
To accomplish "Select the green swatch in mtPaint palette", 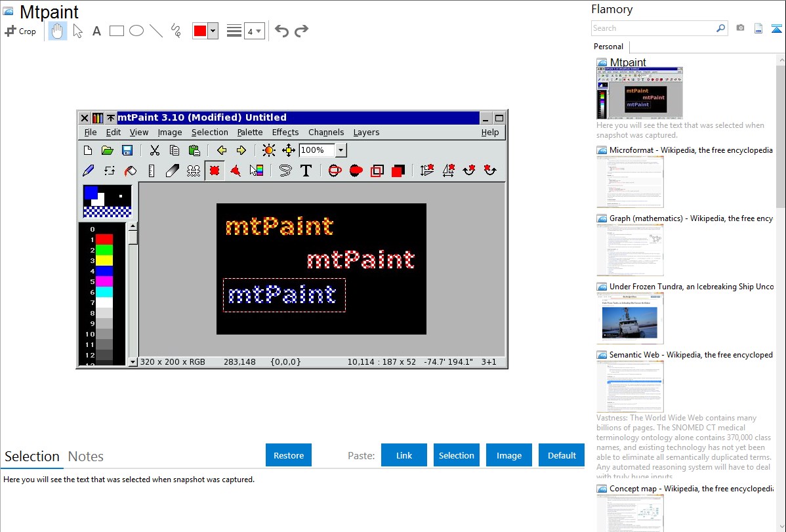I will pos(104,250).
